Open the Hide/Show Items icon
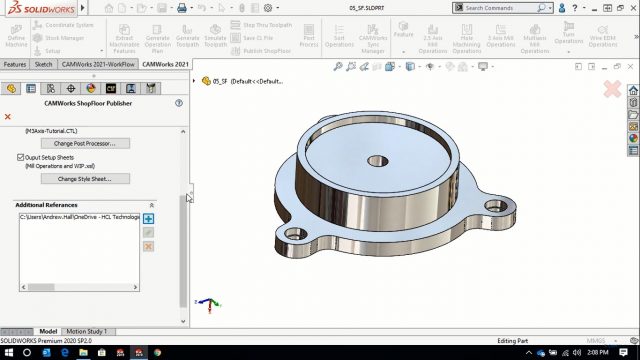This screenshot has height=360, width=640. click(429, 67)
